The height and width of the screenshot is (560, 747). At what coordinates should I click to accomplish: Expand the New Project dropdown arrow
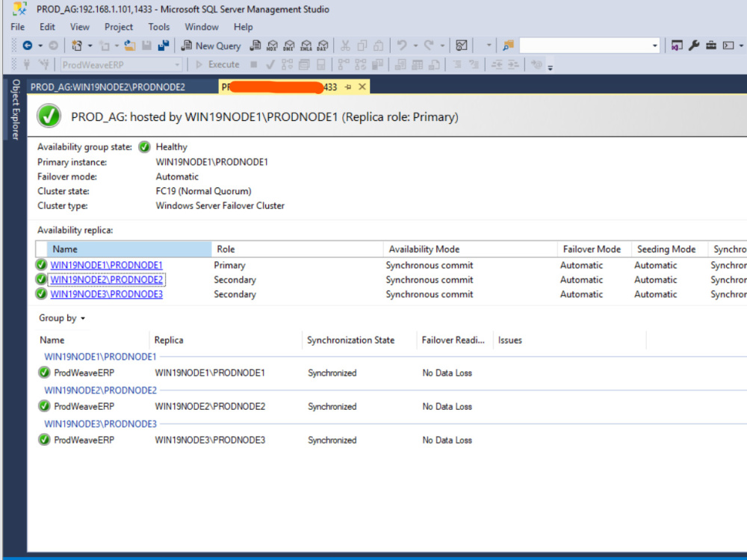90,46
